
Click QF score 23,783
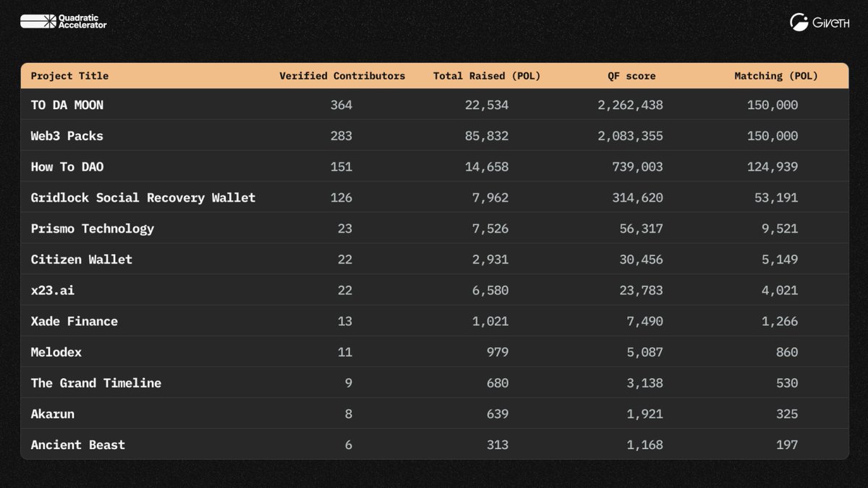(641, 290)
